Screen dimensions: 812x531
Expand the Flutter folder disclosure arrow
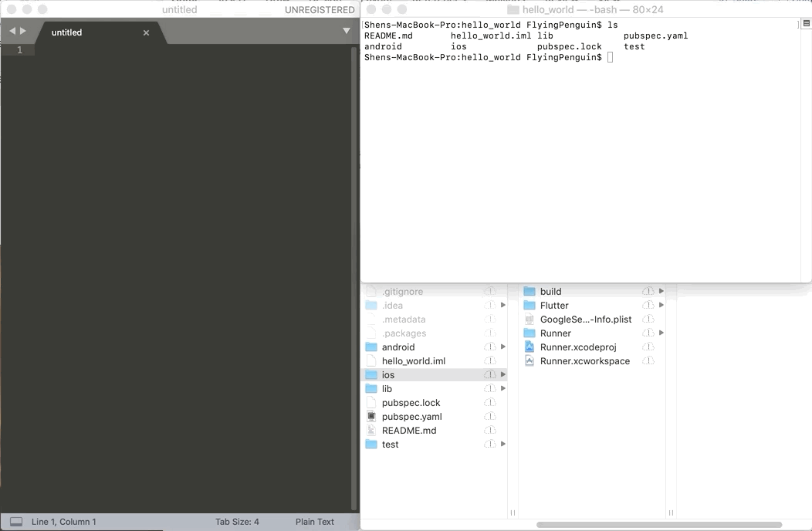point(661,306)
